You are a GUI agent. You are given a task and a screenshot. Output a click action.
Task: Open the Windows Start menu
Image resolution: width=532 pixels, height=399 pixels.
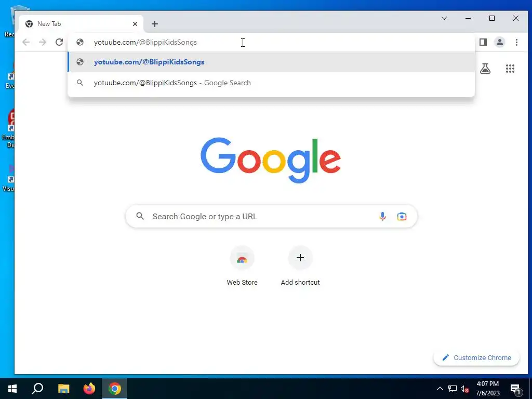[x=12, y=389]
